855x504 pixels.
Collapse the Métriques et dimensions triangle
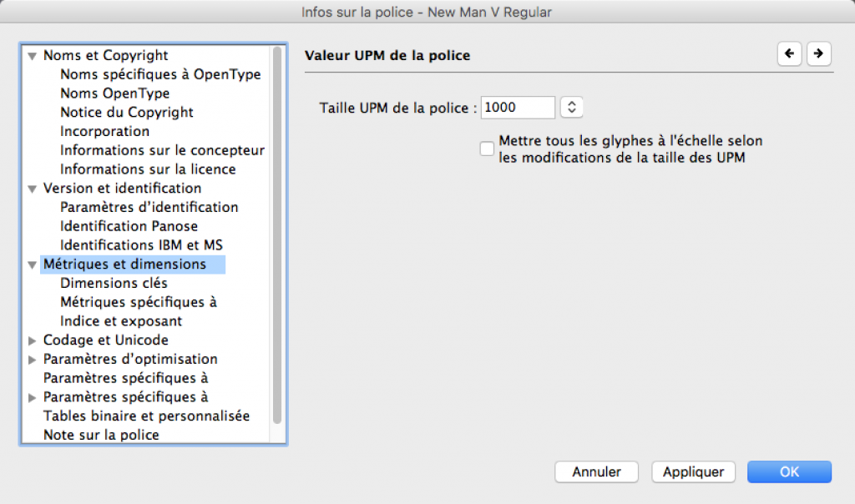pos(33,265)
